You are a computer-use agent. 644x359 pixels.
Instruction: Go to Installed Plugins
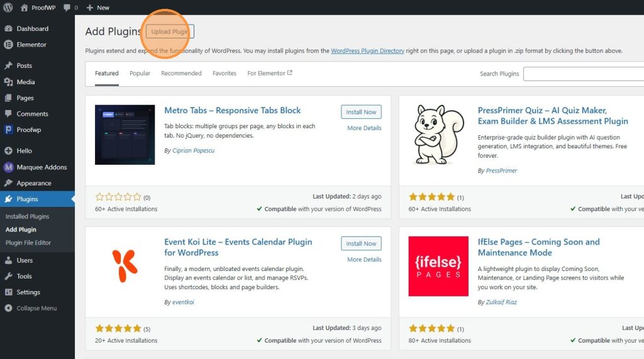[27, 216]
